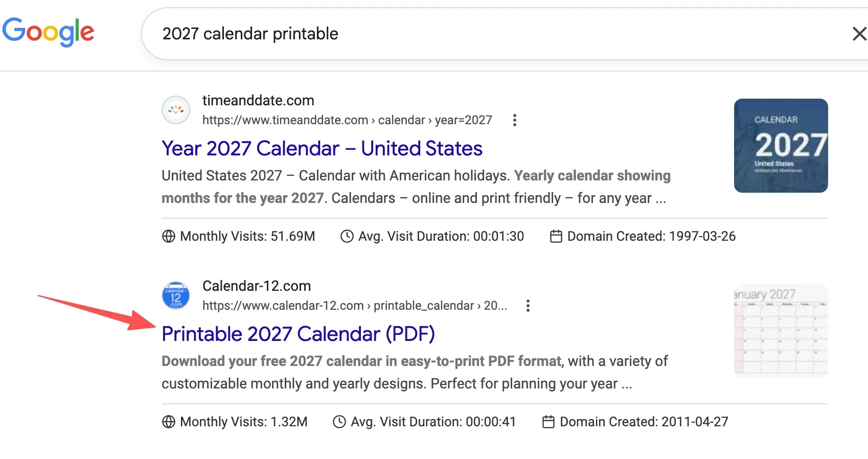Open the three-dot menu for the timeanddate result

[514, 120]
